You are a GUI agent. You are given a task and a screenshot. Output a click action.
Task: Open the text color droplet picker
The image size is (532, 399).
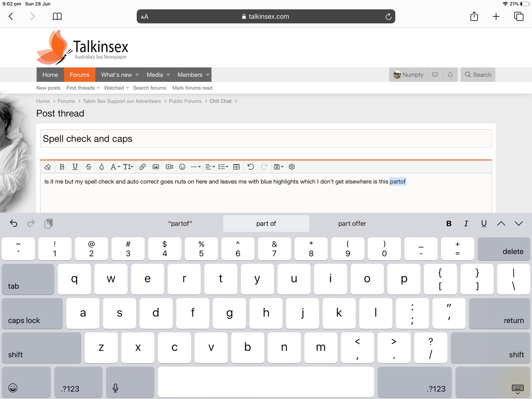(102, 167)
